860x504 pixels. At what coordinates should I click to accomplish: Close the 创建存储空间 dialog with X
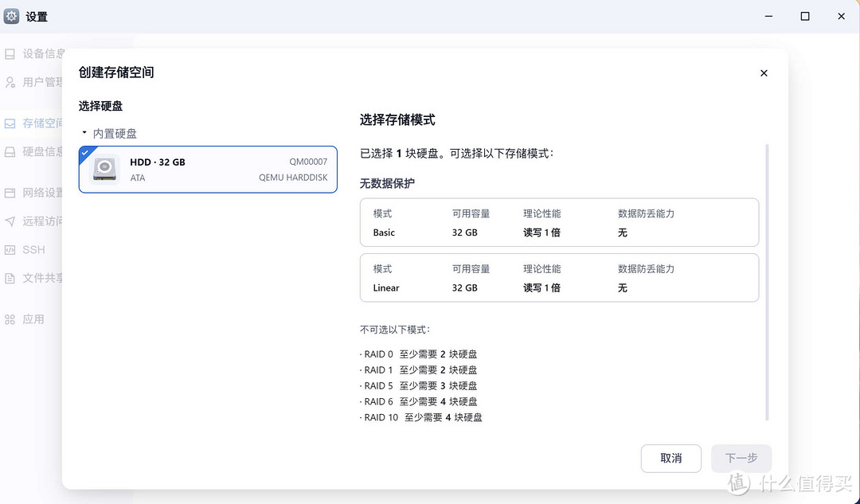764,72
